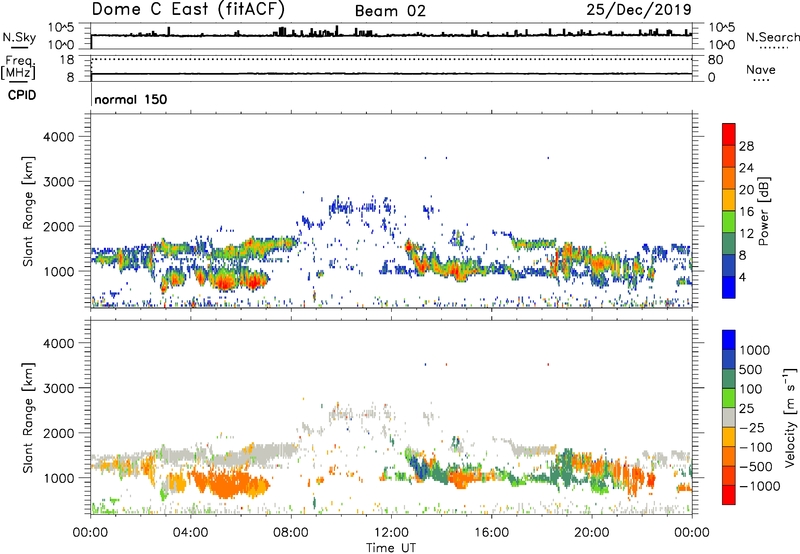The image size is (800, 554).
Task: Click the "16:00" time tick label
Action: pos(491,533)
